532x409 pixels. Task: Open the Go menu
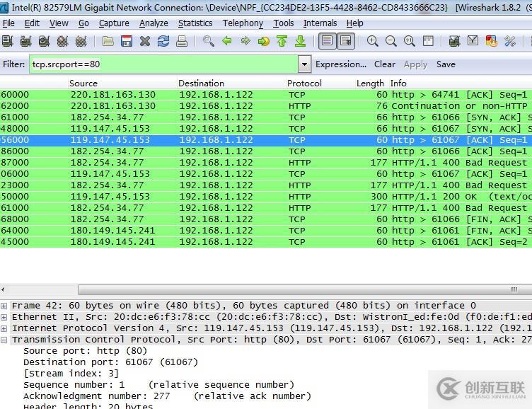tap(83, 23)
